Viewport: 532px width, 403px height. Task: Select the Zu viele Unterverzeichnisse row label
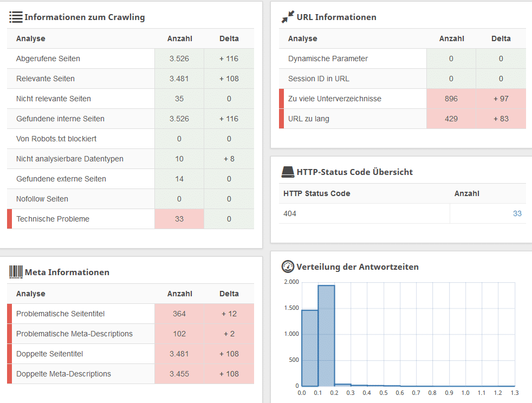click(335, 99)
